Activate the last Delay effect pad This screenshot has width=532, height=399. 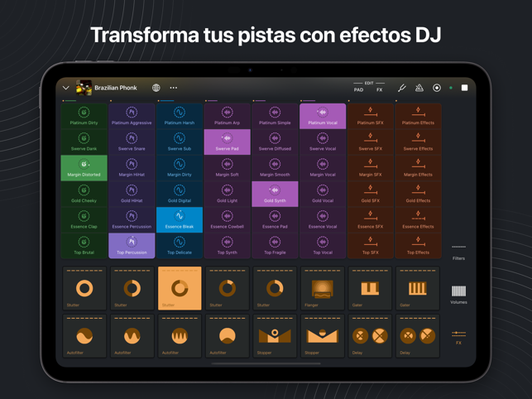point(418,336)
